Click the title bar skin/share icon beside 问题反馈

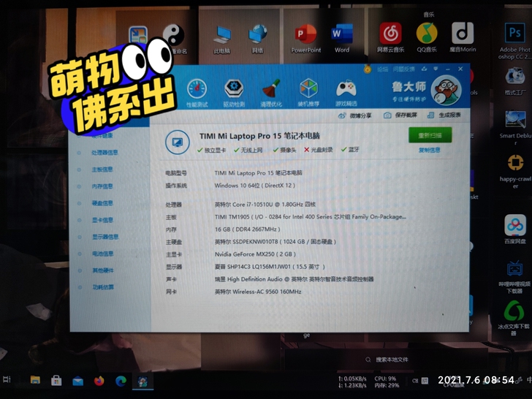[424, 69]
